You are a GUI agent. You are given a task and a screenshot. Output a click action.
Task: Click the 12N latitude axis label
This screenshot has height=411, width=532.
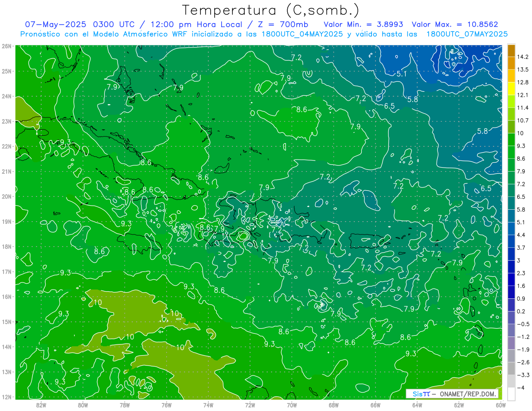(7, 397)
